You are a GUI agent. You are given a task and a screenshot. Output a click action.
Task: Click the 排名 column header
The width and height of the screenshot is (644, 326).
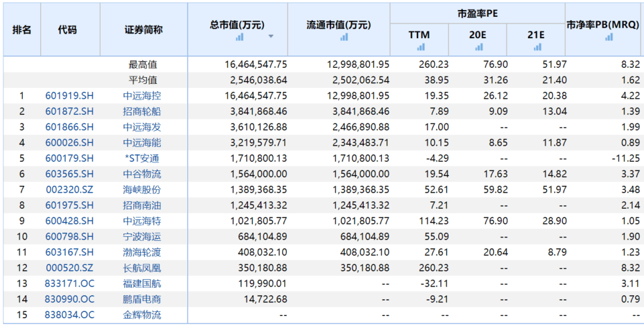(x=22, y=30)
